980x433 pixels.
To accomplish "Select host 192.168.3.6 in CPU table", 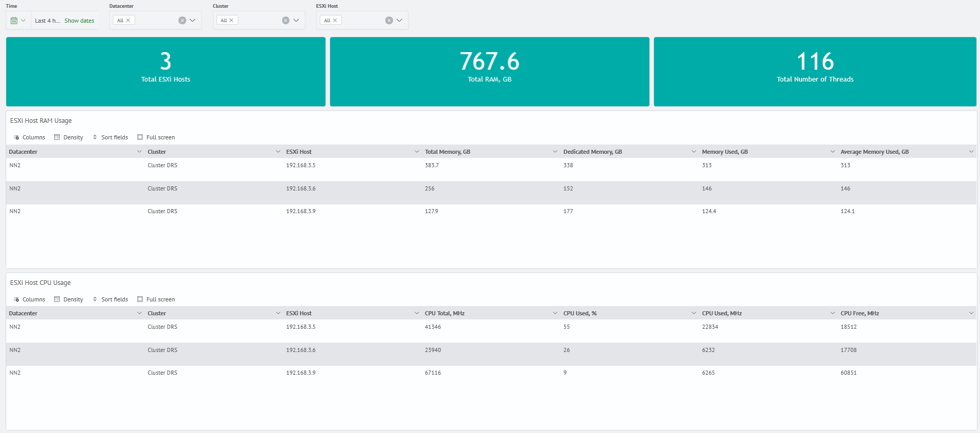I will click(x=301, y=350).
